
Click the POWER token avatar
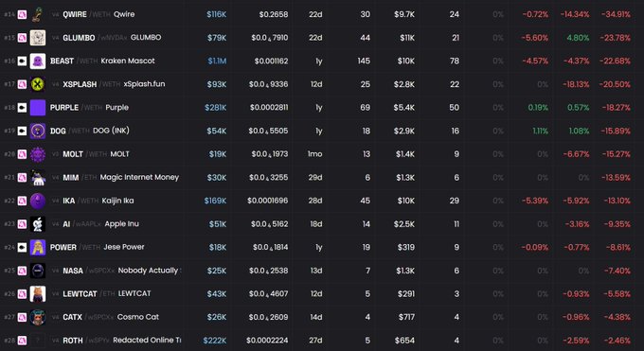tap(38, 248)
